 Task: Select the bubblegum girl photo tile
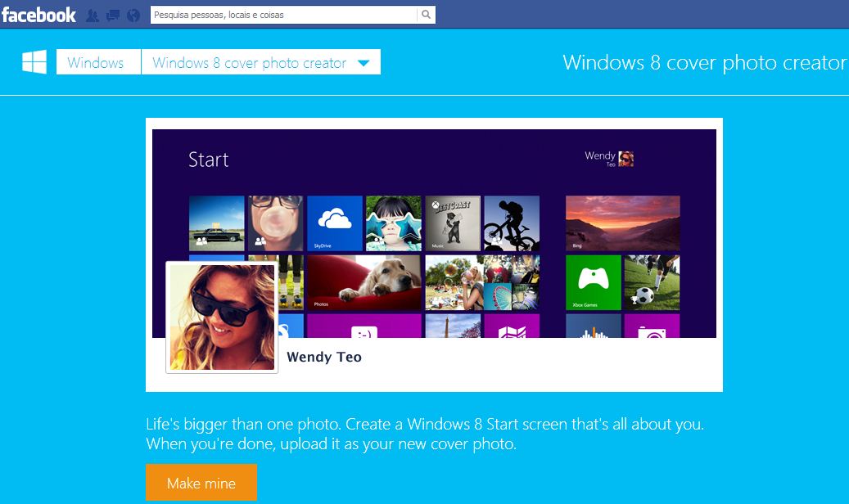276,223
